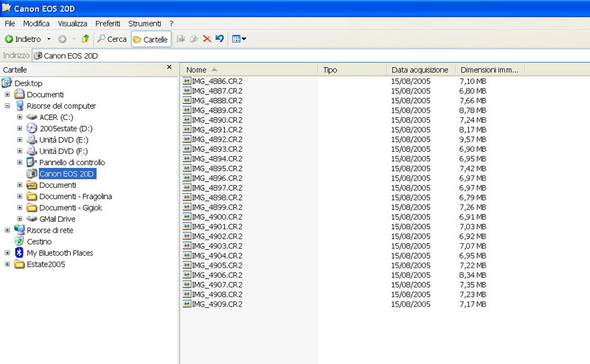This screenshot has width=590, height=364.
Task: Collapse the Risorse del computer tree node
Action: 7,106
